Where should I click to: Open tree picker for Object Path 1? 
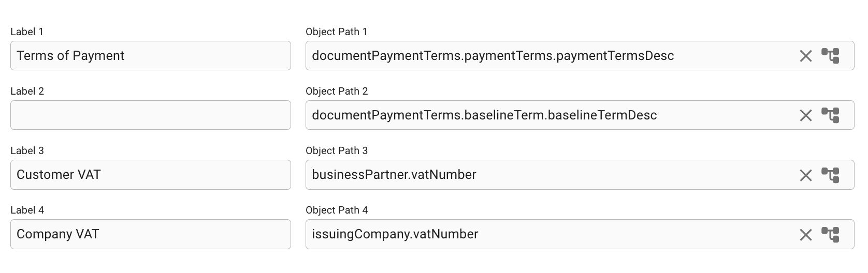(x=830, y=56)
